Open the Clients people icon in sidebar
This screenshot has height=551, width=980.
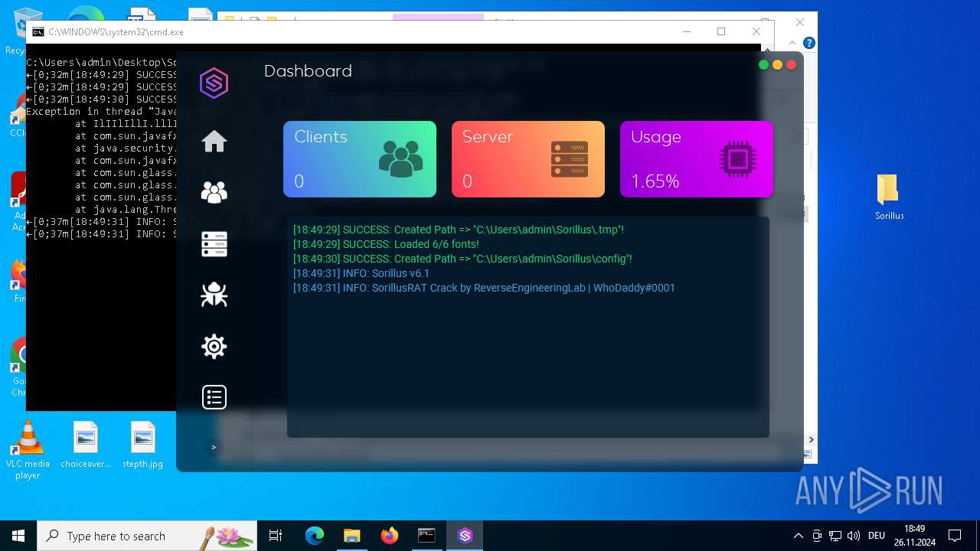pyautogui.click(x=214, y=192)
